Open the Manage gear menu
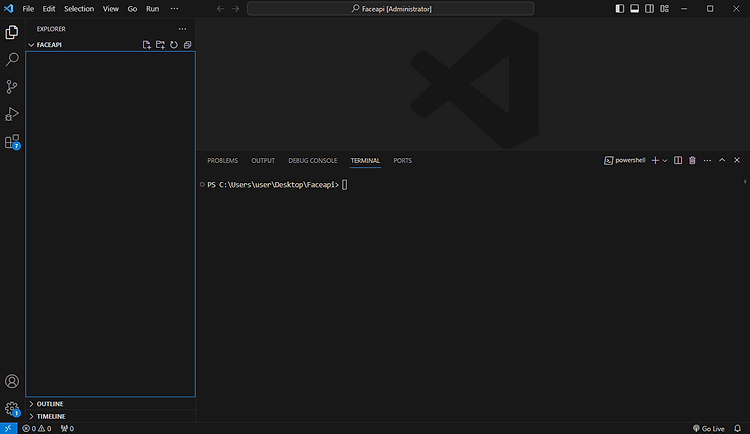Viewport: 750px width, 434px height. pyautogui.click(x=11, y=409)
